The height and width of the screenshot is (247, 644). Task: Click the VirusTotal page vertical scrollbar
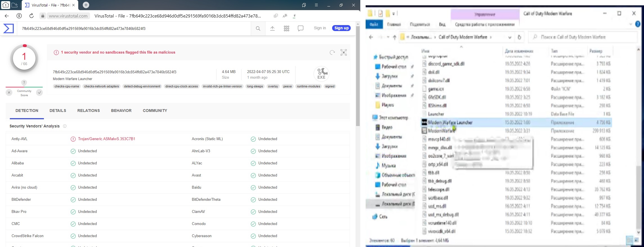point(358,76)
